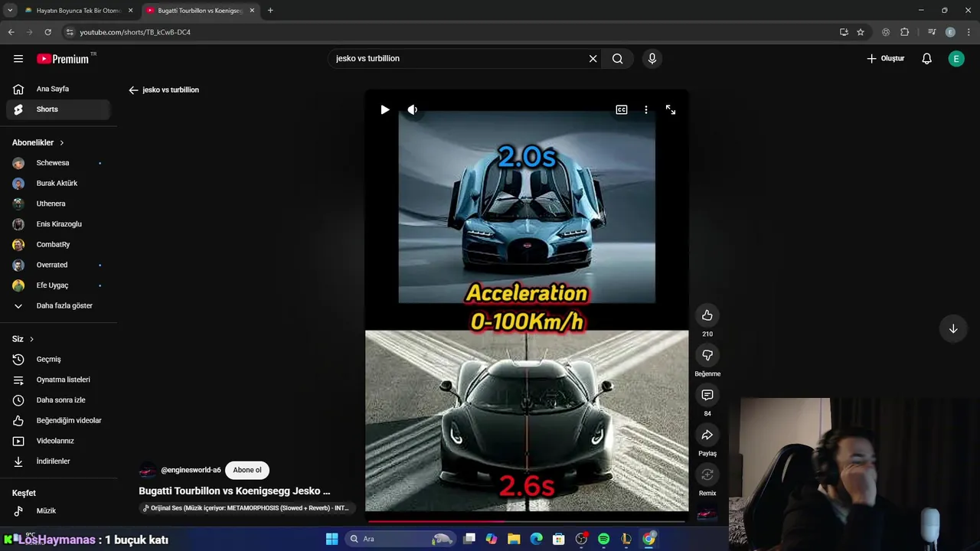This screenshot has height=551, width=980.
Task: Like the Short with 210 likes
Action: click(707, 315)
